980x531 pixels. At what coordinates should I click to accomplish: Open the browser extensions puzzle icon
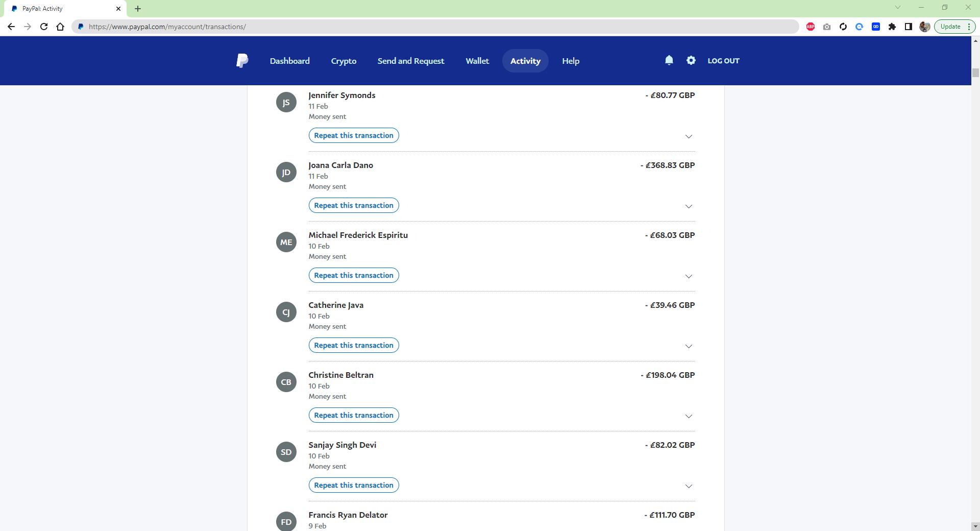pos(892,27)
